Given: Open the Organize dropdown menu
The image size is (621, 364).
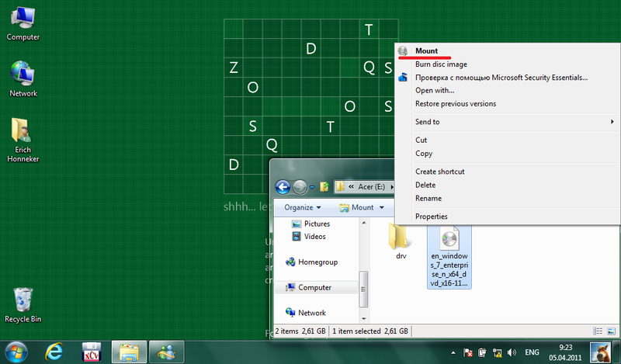Looking at the screenshot, I should [x=303, y=207].
